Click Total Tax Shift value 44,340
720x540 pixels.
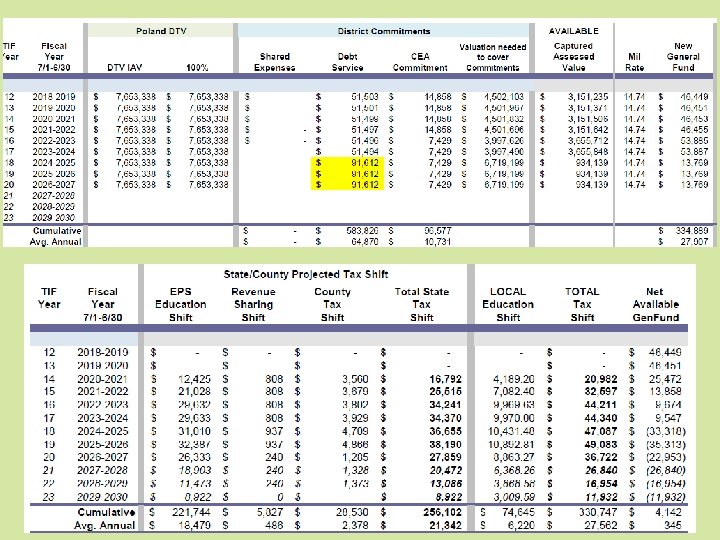coord(601,418)
